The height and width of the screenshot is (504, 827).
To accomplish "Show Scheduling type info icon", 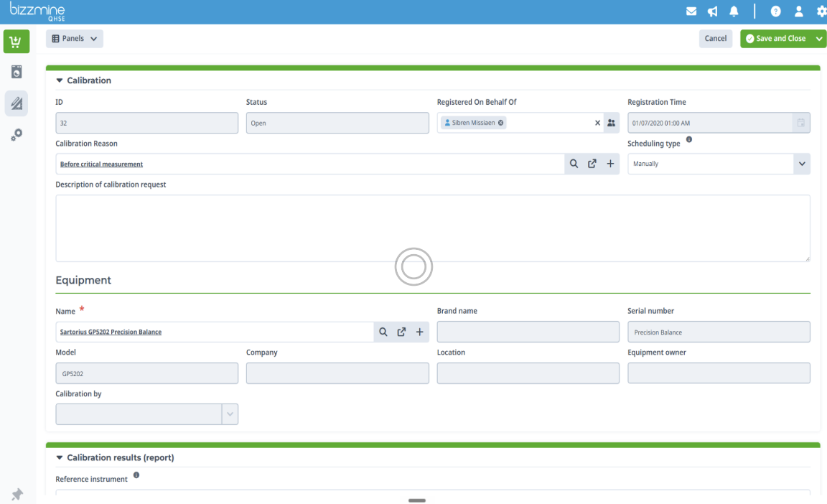I will [689, 140].
